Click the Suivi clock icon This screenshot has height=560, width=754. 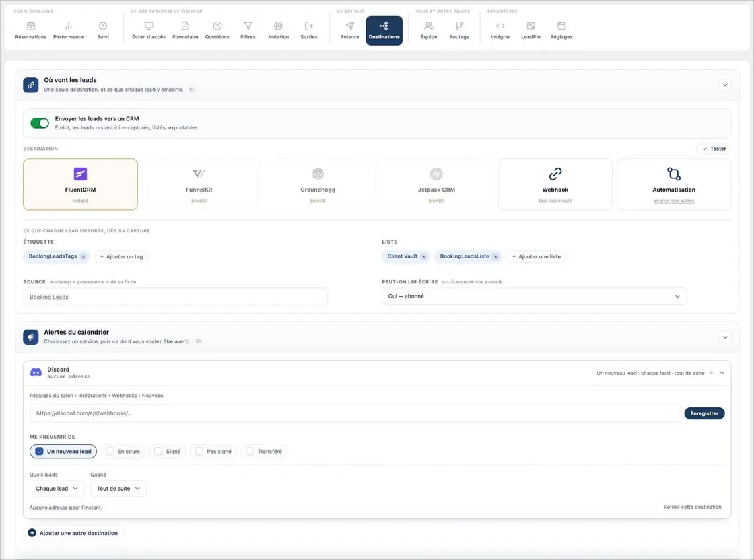[x=103, y=26]
